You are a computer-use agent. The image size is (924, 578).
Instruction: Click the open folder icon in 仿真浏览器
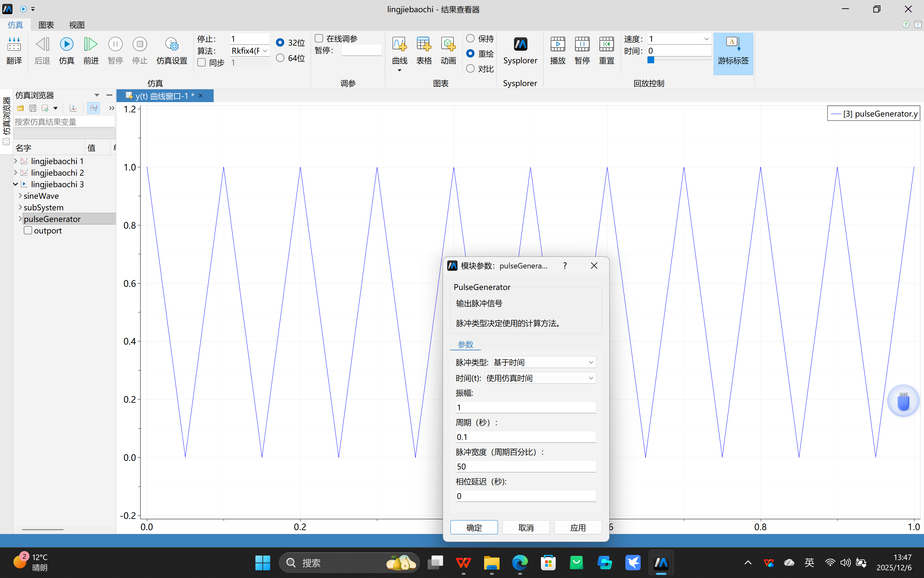point(20,108)
